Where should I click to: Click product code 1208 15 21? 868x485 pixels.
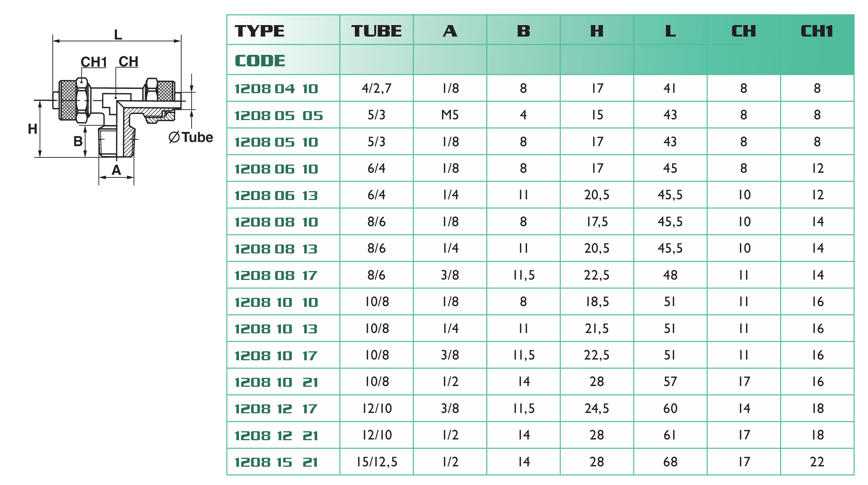[x=276, y=462]
